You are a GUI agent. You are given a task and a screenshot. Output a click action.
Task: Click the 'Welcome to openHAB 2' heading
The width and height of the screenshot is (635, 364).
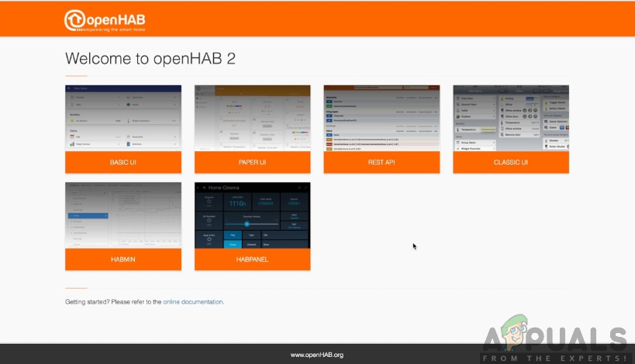click(x=150, y=59)
